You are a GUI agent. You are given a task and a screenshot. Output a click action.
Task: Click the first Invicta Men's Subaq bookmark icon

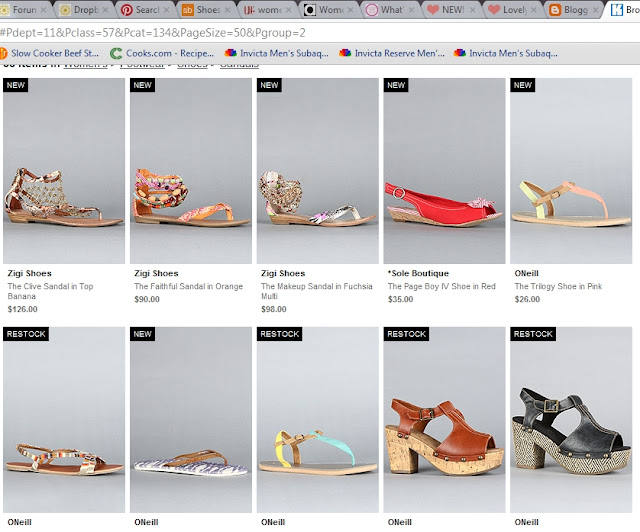(231, 53)
